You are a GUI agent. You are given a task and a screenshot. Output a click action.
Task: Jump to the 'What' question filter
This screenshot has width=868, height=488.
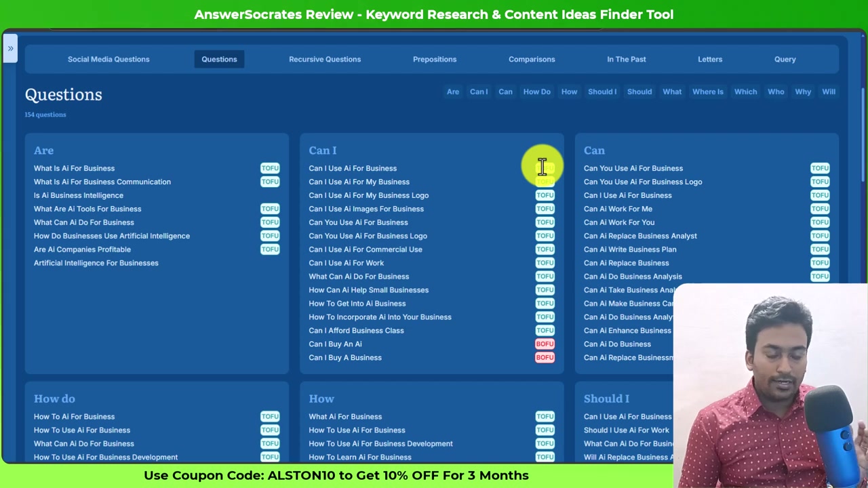click(x=672, y=91)
